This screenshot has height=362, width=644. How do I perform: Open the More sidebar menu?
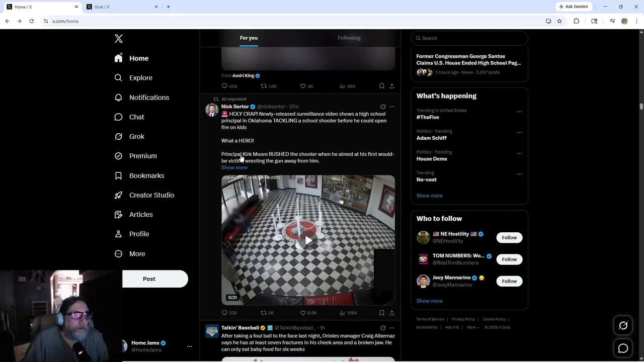pos(130,254)
